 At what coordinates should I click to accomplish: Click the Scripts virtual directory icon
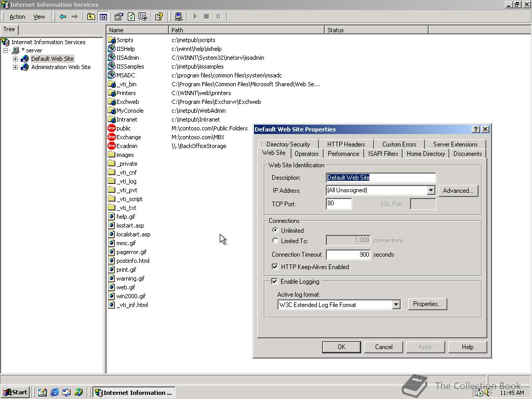112,40
